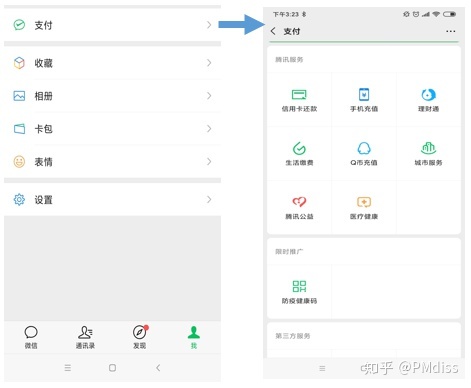Click the green check 支付 icon
Screen dimensions: 471x388
point(19,25)
